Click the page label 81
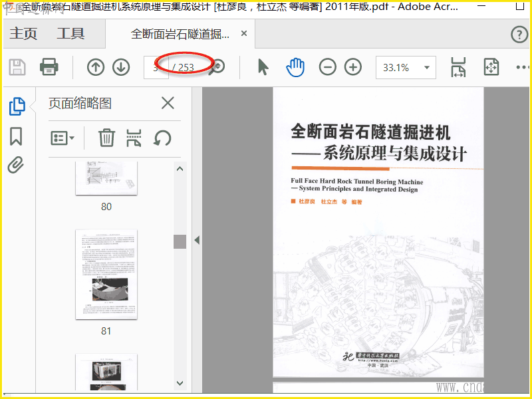 point(106,331)
